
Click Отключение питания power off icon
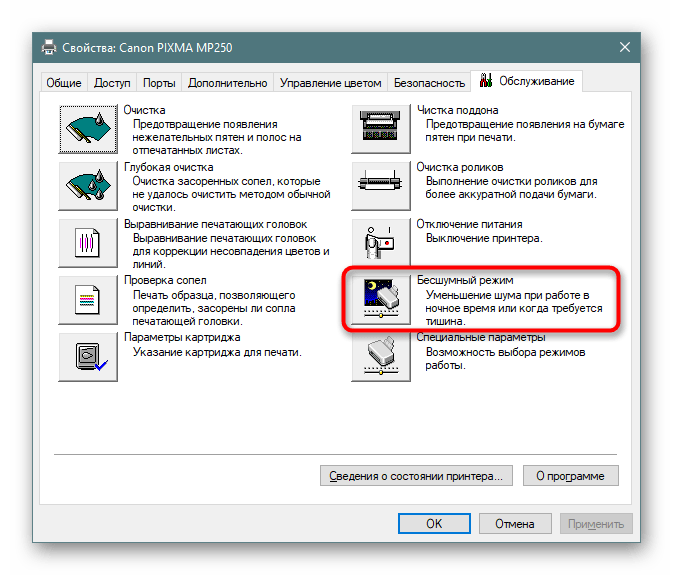[381, 243]
